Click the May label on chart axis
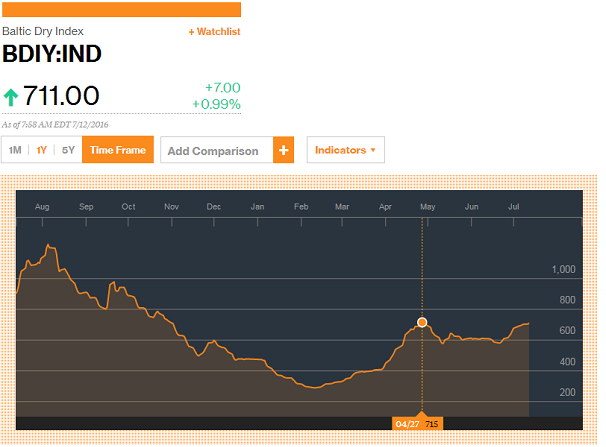Viewport: 606px width, 447px height. pyautogui.click(x=428, y=207)
